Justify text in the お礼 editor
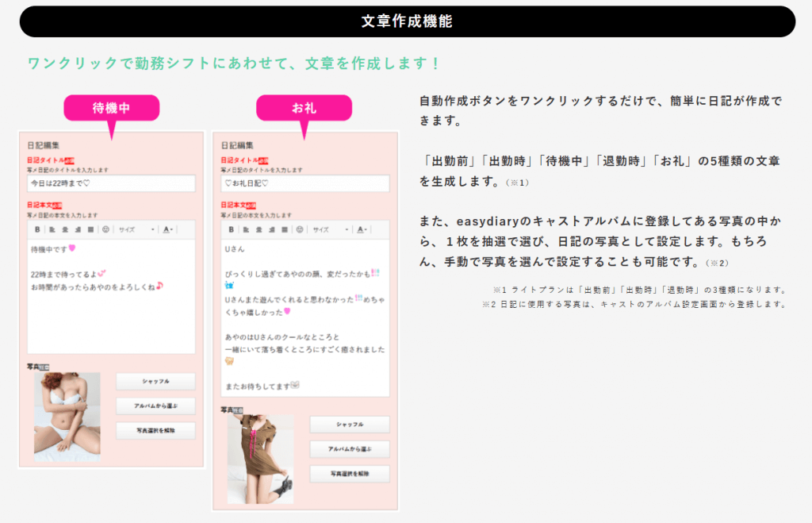 pyautogui.click(x=285, y=229)
